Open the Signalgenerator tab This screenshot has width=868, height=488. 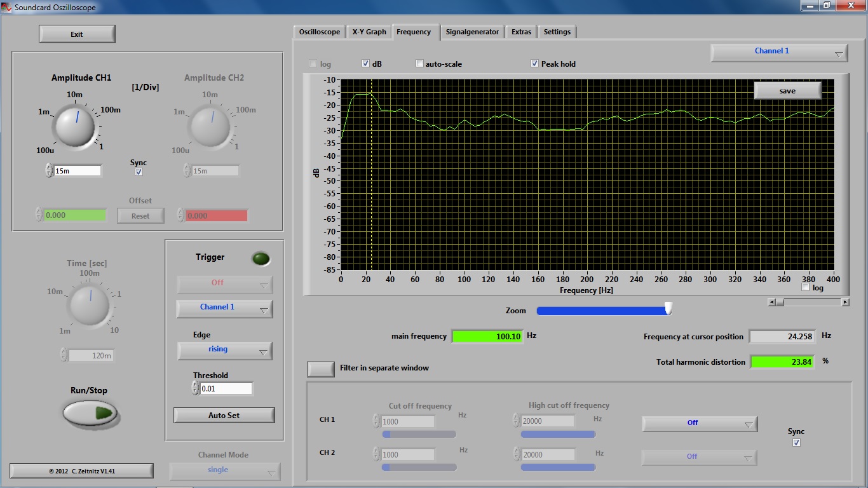pyautogui.click(x=472, y=32)
